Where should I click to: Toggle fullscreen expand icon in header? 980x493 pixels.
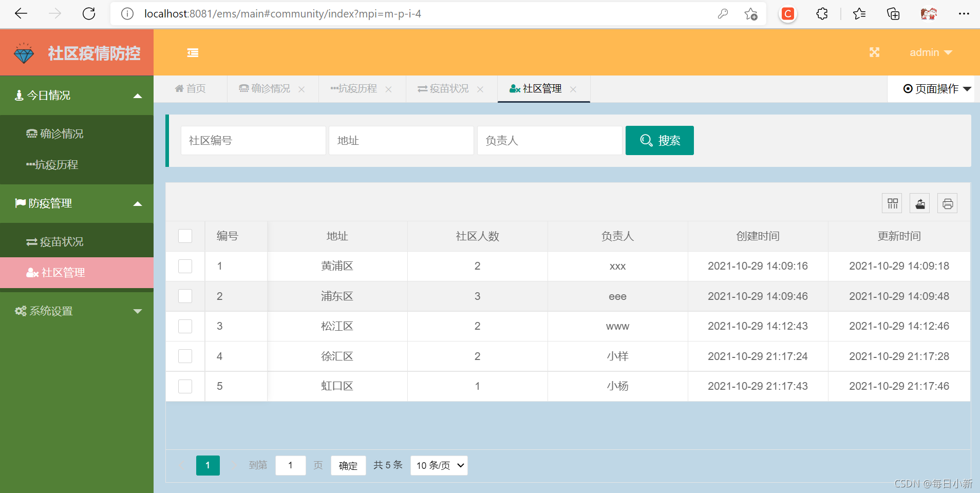pos(874,52)
